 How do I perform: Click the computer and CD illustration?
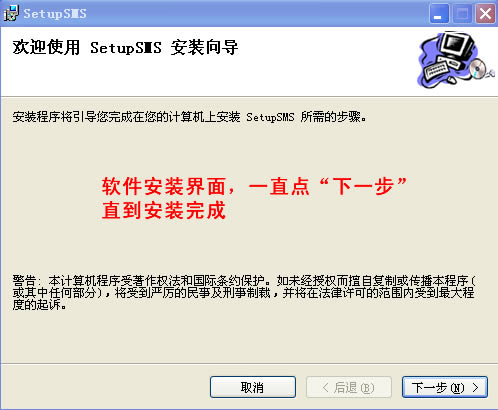[456, 60]
